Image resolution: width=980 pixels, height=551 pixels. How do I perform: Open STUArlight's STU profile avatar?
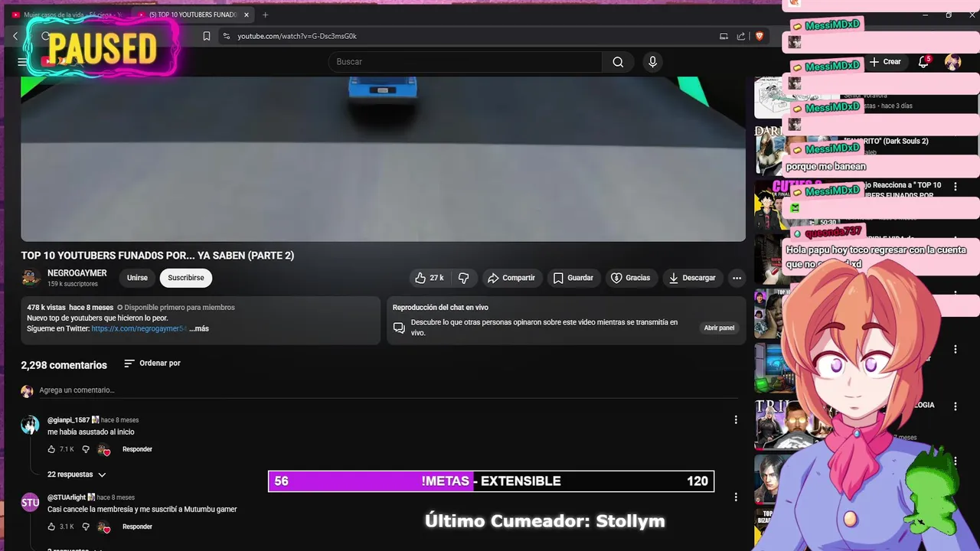pyautogui.click(x=30, y=503)
